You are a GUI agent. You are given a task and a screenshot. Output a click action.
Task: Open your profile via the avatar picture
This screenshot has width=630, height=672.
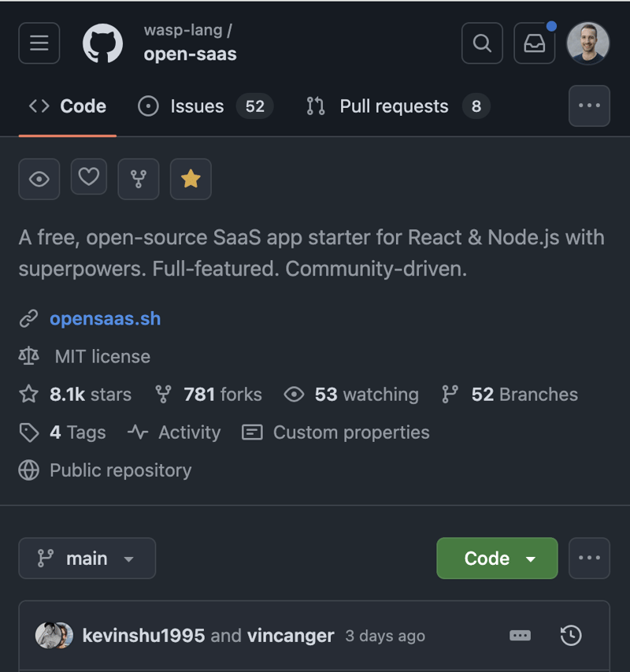[x=587, y=43]
